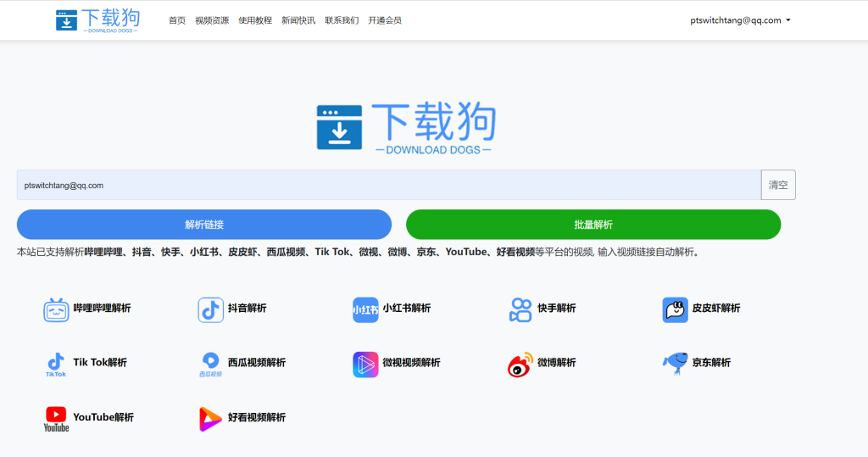
Task: Open the Tik Tok解析 link
Action: click(100, 362)
